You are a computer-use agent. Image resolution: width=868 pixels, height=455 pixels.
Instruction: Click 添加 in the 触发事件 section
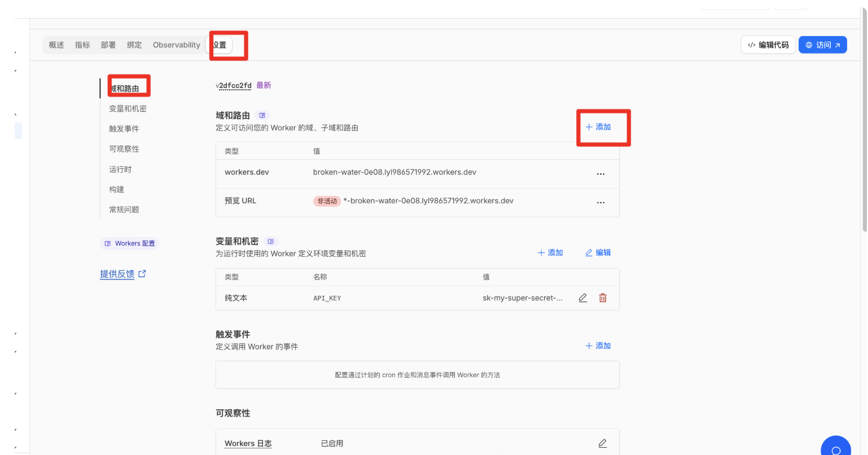(x=598, y=346)
